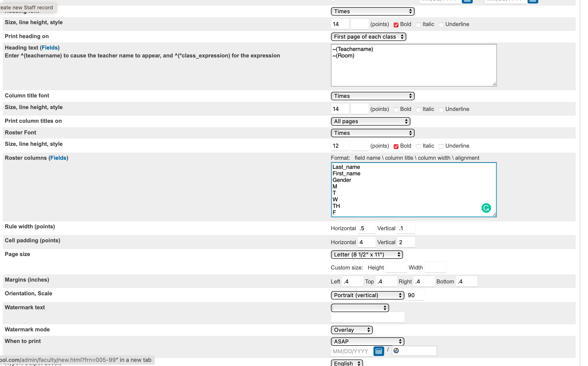This screenshot has height=366, width=588.
Task: Uncheck Bold for the heading font style
Action: (x=396, y=25)
